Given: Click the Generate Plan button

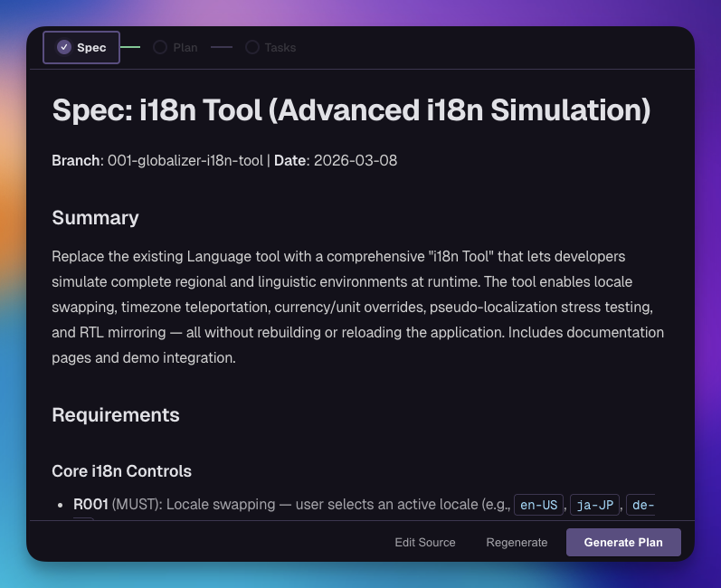Looking at the screenshot, I should point(623,543).
